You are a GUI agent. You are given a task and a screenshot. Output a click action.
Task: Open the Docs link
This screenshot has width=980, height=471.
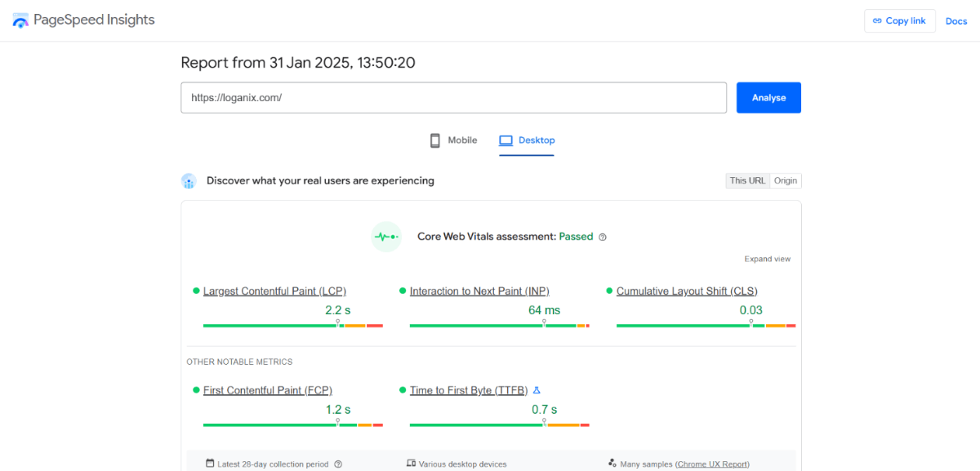tap(956, 21)
